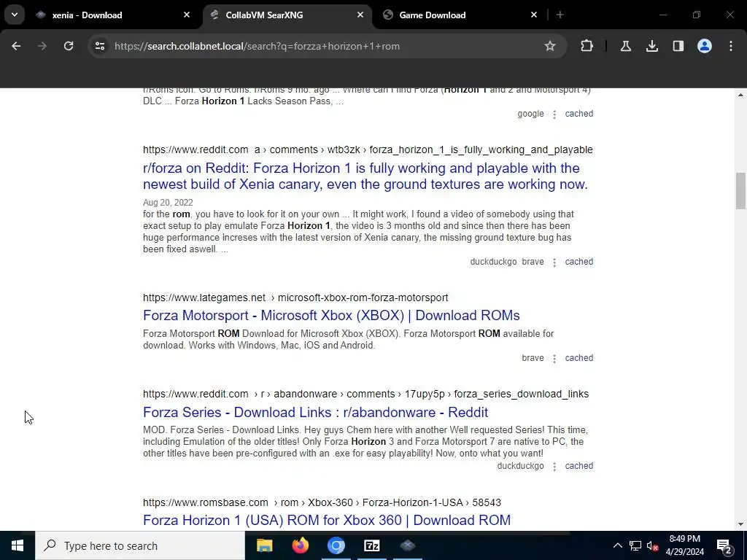Image resolution: width=747 pixels, height=560 pixels.
Task: Open 7-Zip from the taskbar
Action: (x=371, y=545)
